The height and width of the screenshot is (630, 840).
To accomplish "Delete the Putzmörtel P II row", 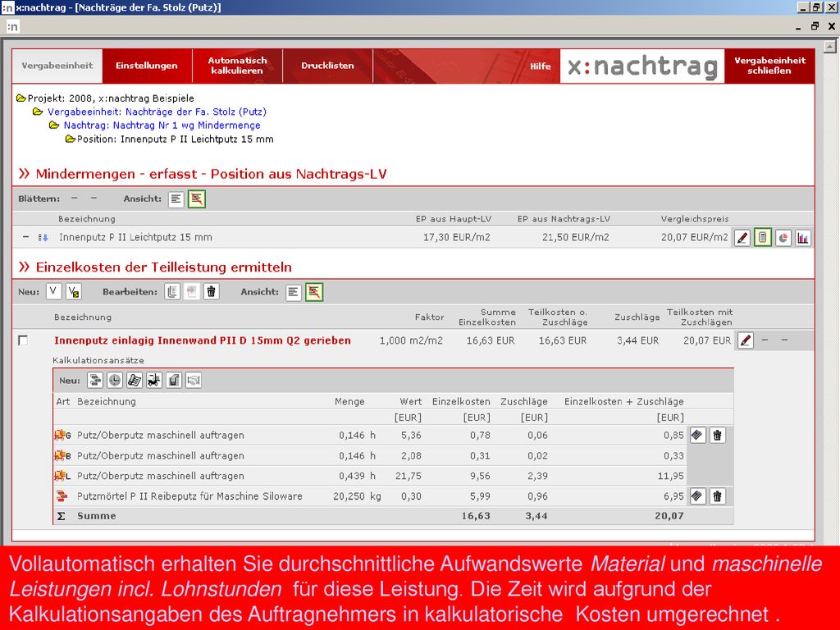I will click(717, 496).
